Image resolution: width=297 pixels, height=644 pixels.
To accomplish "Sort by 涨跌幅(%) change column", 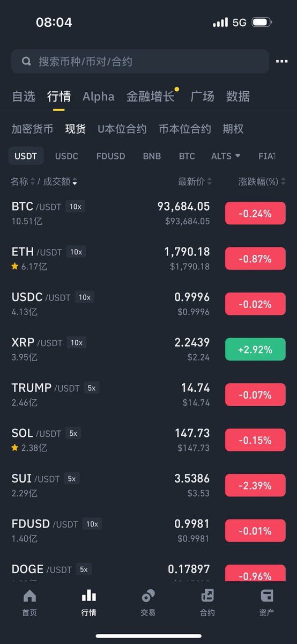I will click(262, 182).
